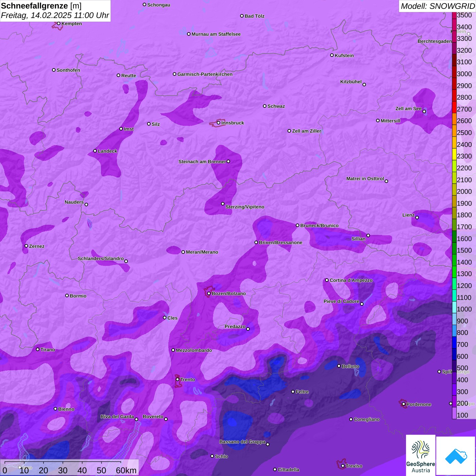The height and width of the screenshot is (476, 476).
Task: Click the Pieve di Cadore label
Action: pos(341,301)
